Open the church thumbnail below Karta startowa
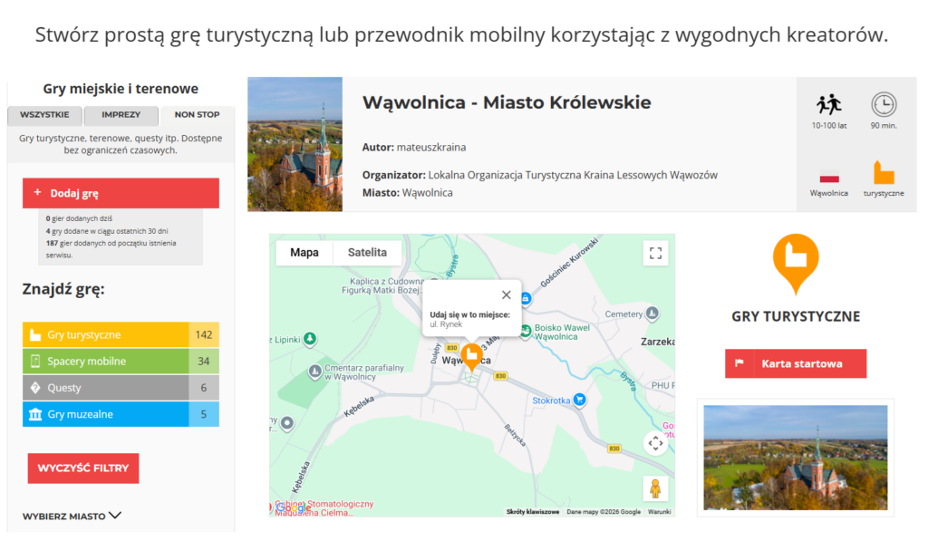The width and height of the screenshot is (928, 560). (x=796, y=458)
